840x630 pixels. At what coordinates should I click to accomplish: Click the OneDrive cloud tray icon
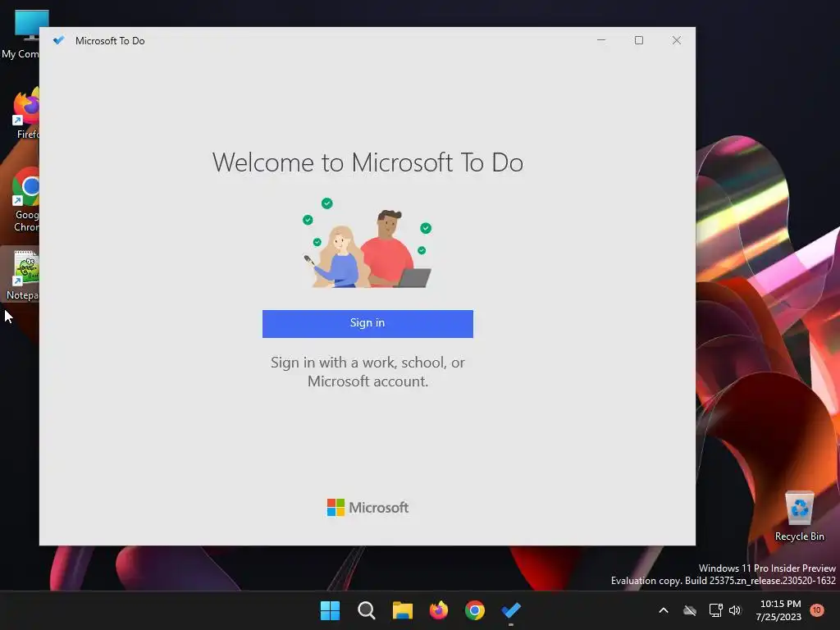point(690,610)
